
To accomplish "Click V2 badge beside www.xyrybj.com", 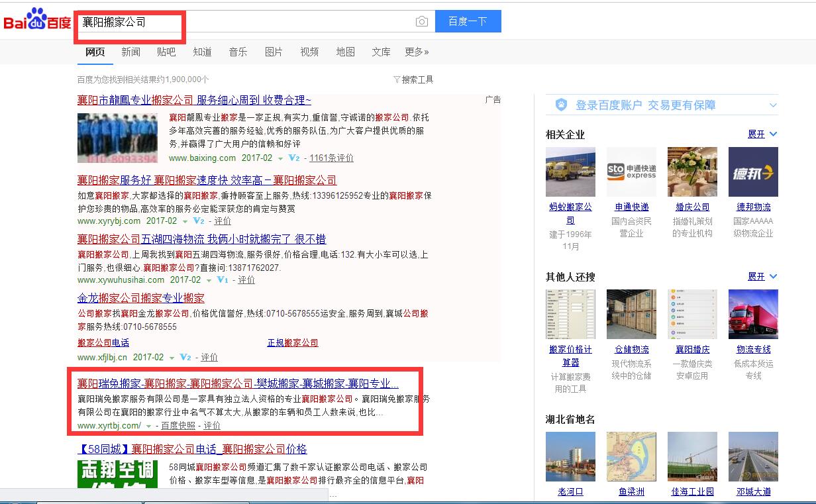I will pos(199,221).
